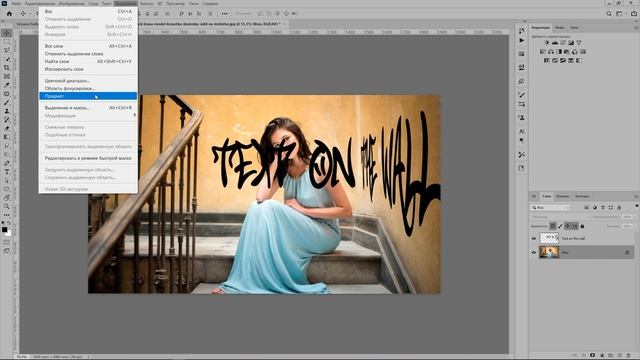Choose the Color Range menu entry
This screenshot has width=640, height=360.
click(x=88, y=81)
